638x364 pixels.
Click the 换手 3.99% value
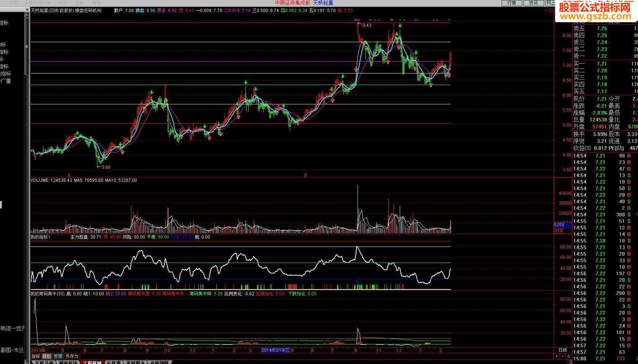point(600,134)
